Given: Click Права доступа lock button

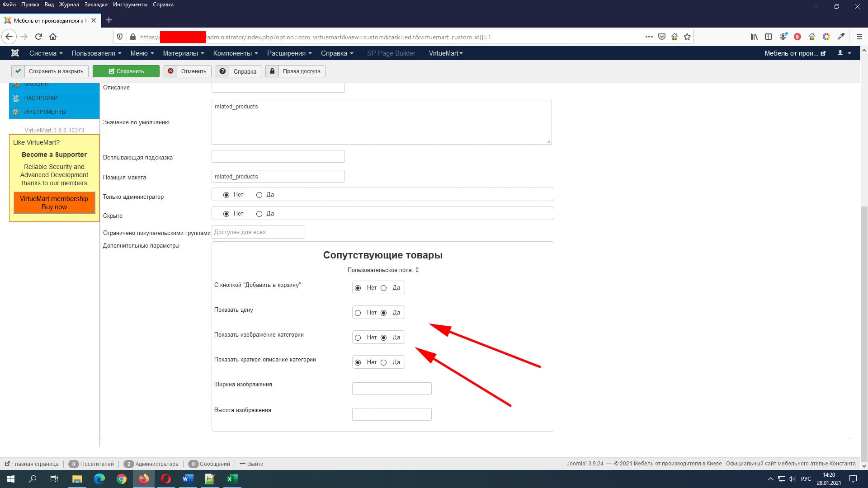Looking at the screenshot, I should [x=295, y=71].
